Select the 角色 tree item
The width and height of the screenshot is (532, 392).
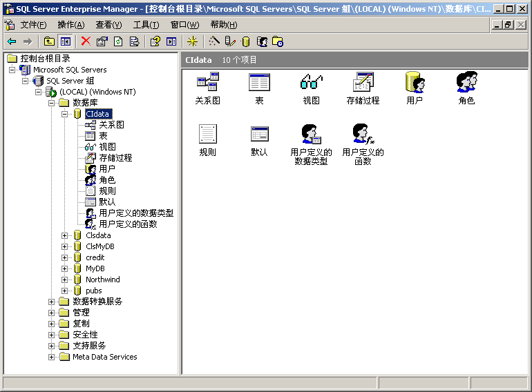click(x=107, y=180)
